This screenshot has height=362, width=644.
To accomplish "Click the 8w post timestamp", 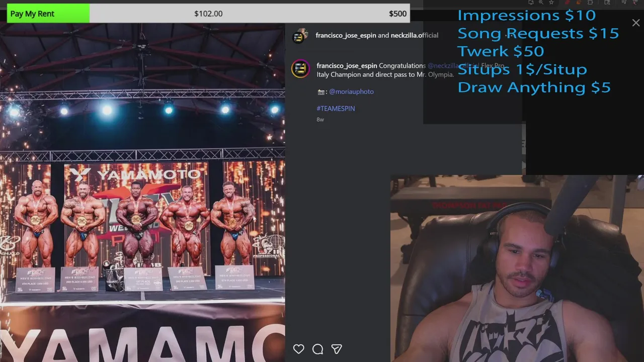I will (x=320, y=120).
